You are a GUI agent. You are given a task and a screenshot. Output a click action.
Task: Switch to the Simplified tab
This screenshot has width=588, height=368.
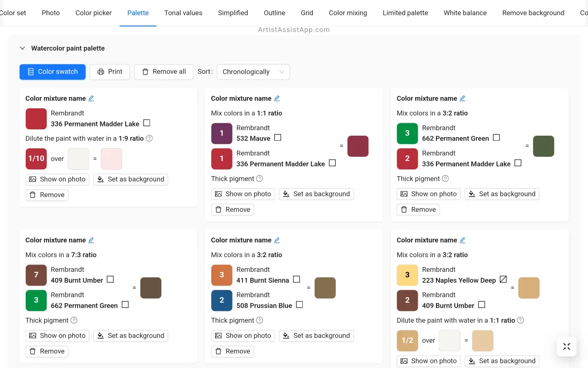coord(233,13)
